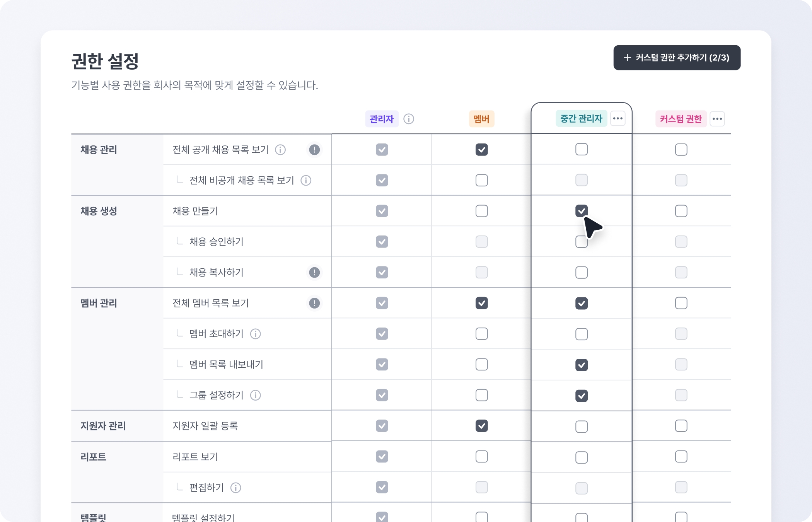Image resolution: width=812 pixels, height=522 pixels.
Task: Select the 커스텀 권한 role tag
Action: [x=681, y=119]
